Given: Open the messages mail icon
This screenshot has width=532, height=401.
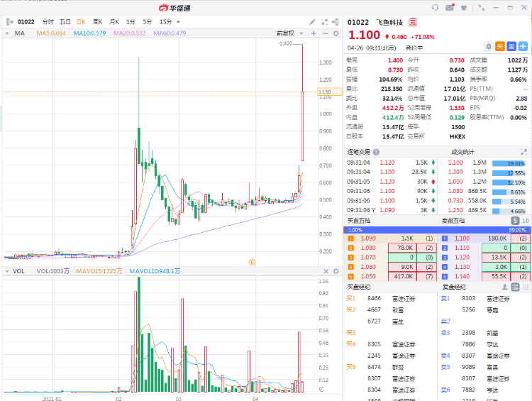Looking at the screenshot, I should (450, 7).
